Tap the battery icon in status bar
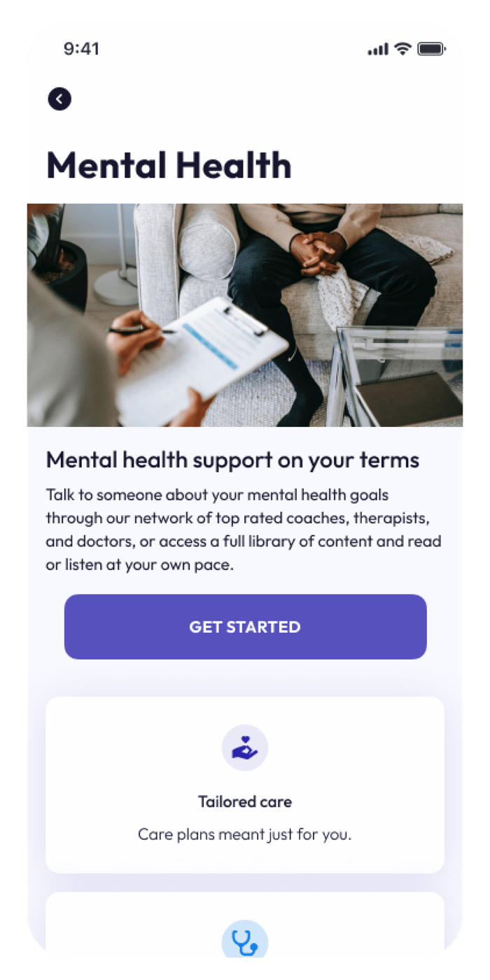This screenshot has height=980, width=490. point(431,48)
